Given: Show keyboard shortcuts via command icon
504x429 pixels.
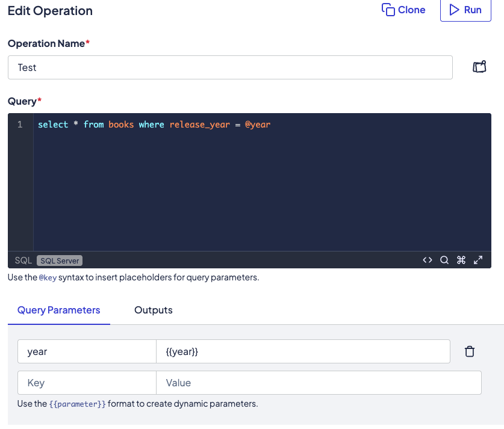Looking at the screenshot, I should [461, 260].
